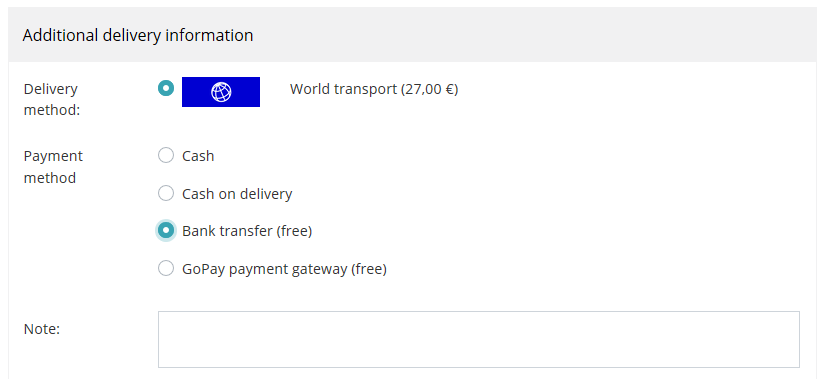819x379 pixels.
Task: Select the World transport delivery radio button
Action: pyautogui.click(x=166, y=88)
